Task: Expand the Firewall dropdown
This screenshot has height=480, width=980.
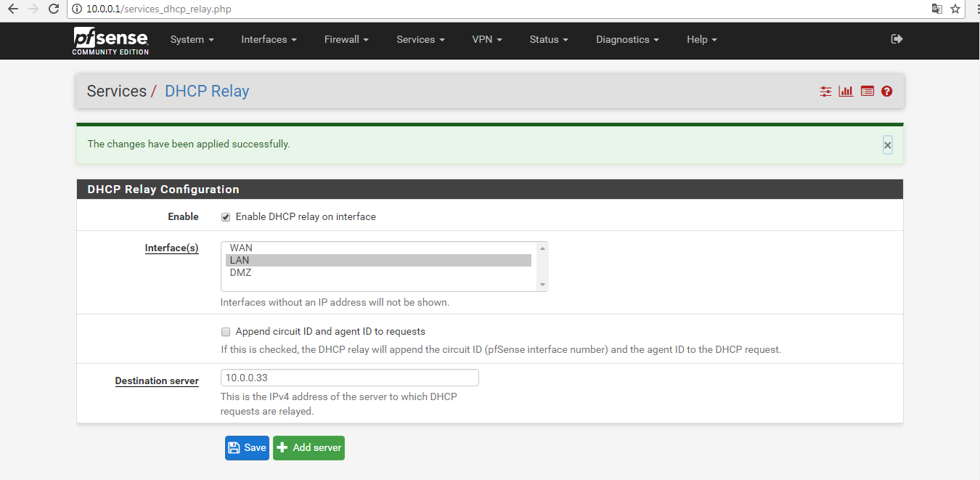Action: click(x=346, y=39)
